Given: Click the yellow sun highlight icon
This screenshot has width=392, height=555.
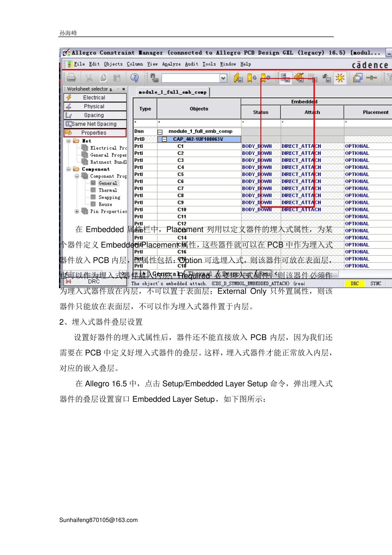Looking at the screenshot, I should coord(340,78).
